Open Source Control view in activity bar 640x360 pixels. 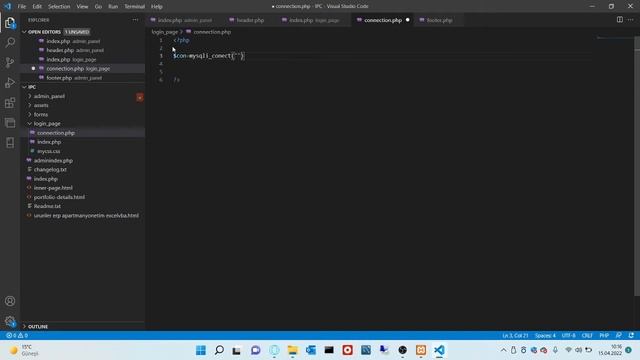[x=10, y=62]
